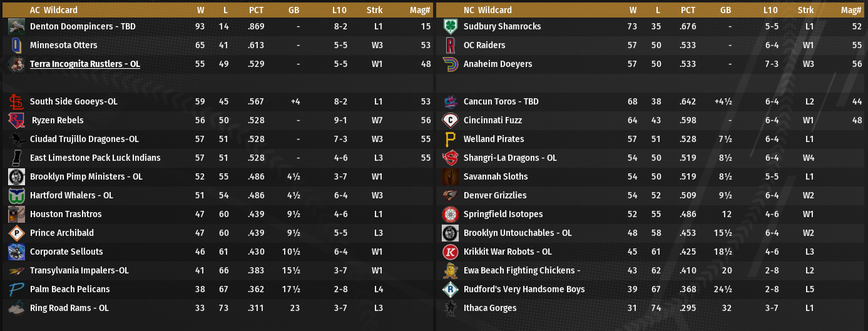Click the Palm Beach Pelicans logo
Screen dimensions: 868x331
[17, 289]
